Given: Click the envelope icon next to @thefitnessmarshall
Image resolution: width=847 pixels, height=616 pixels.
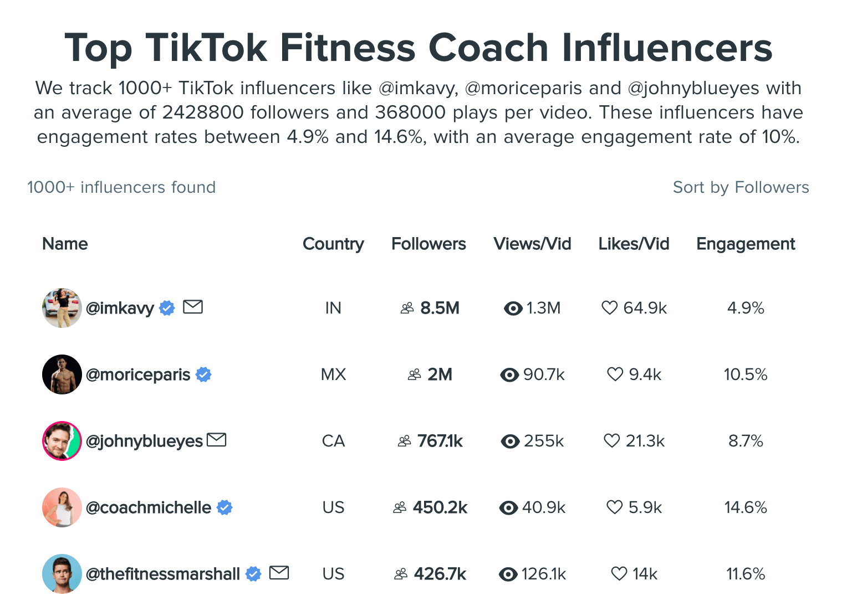Looking at the screenshot, I should point(279,573).
